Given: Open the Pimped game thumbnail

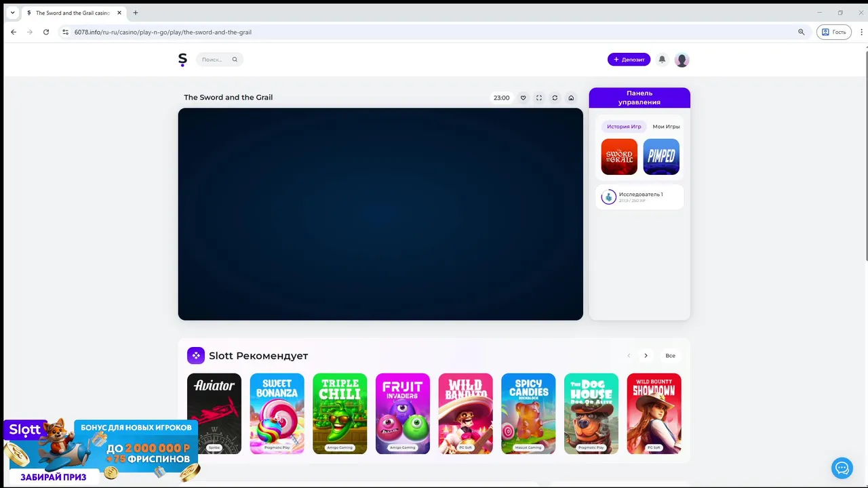Looking at the screenshot, I should (661, 157).
